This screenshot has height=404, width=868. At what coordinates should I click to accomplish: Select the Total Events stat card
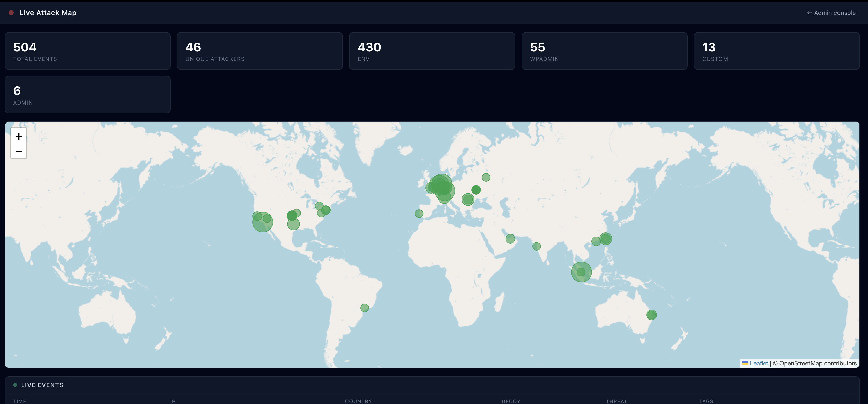tap(88, 51)
